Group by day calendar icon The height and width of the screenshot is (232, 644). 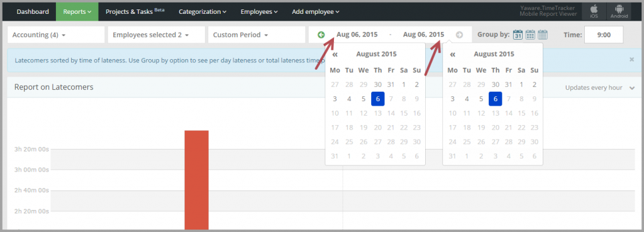click(518, 35)
